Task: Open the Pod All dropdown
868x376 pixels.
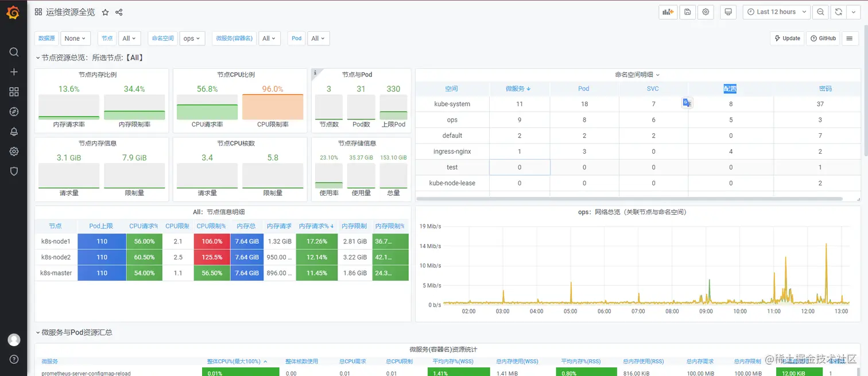Action: 318,38
